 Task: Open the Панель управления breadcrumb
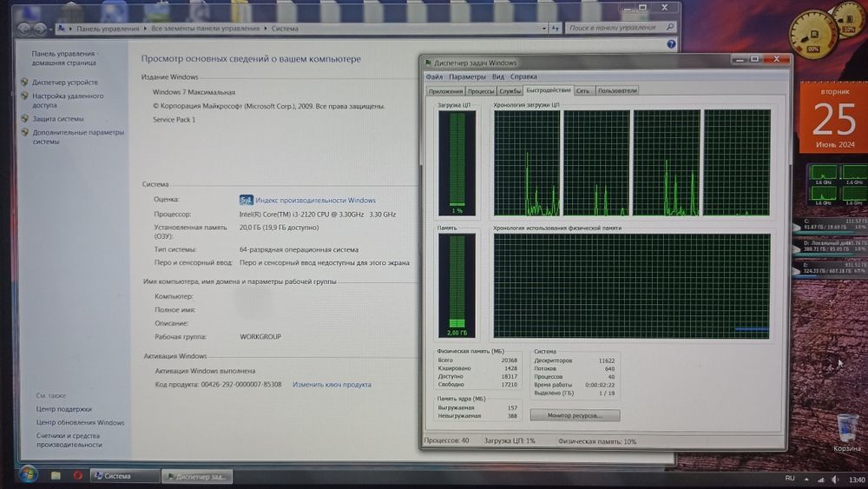[x=108, y=29]
